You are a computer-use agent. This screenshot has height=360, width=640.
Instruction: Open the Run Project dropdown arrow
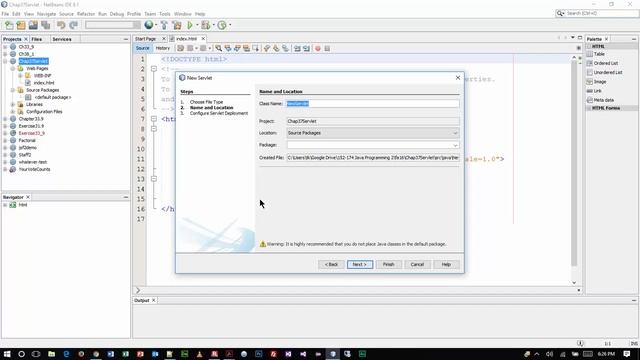coord(197,25)
